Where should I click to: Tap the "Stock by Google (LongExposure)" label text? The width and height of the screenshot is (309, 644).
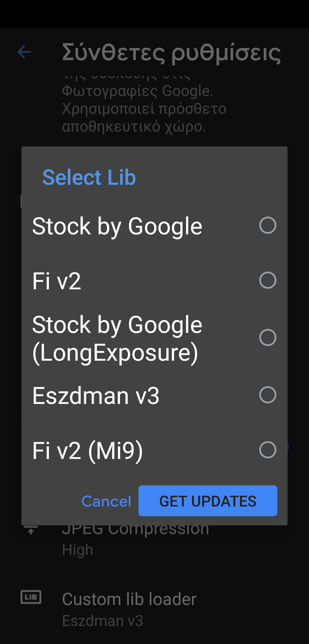click(x=117, y=339)
